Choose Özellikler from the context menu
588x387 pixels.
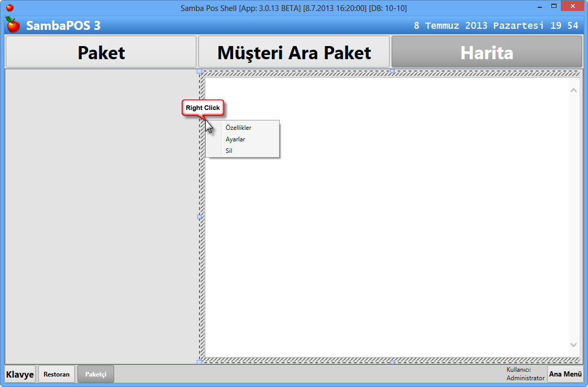(x=238, y=128)
